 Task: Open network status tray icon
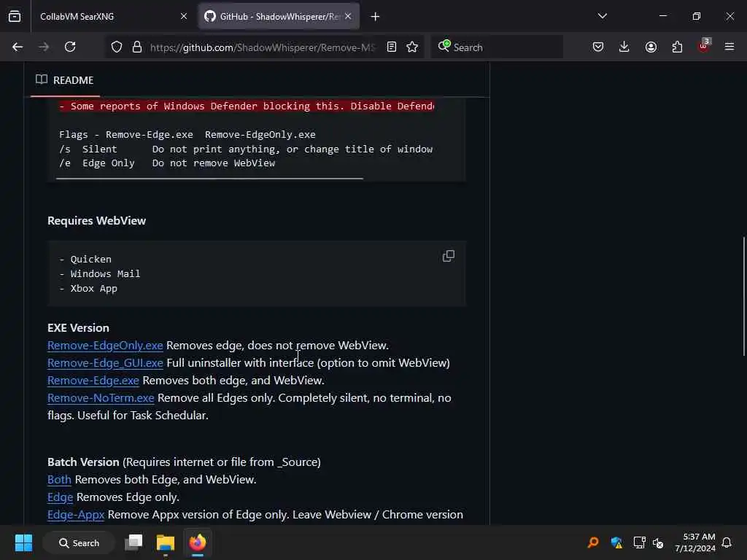coord(639,542)
